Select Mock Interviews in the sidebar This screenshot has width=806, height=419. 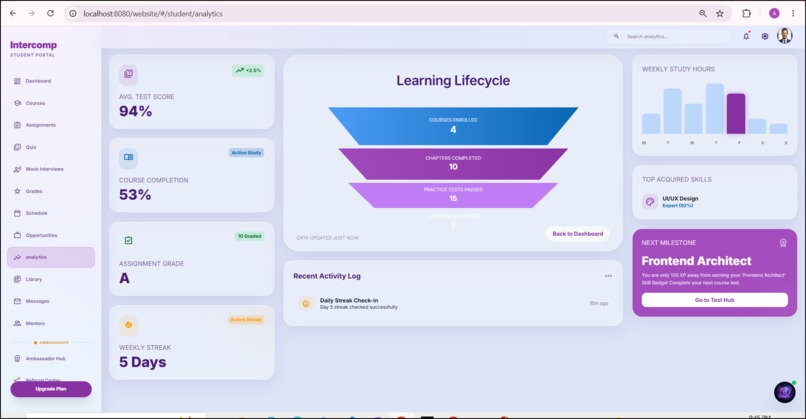pyautogui.click(x=50, y=169)
